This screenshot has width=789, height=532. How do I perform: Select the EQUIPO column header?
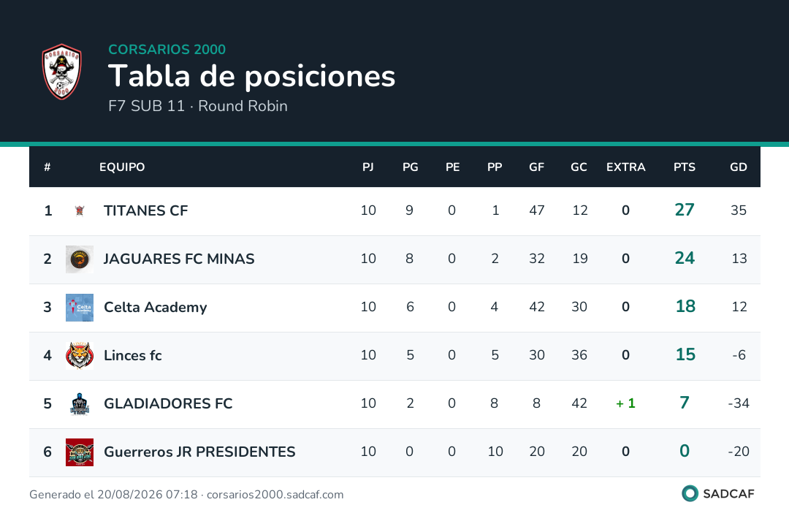pos(122,167)
